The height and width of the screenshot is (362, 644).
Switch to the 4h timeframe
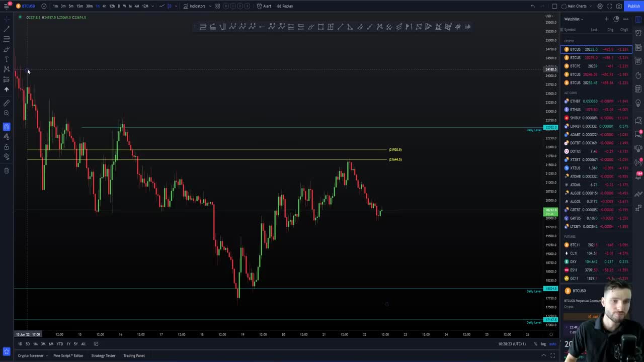click(x=104, y=6)
